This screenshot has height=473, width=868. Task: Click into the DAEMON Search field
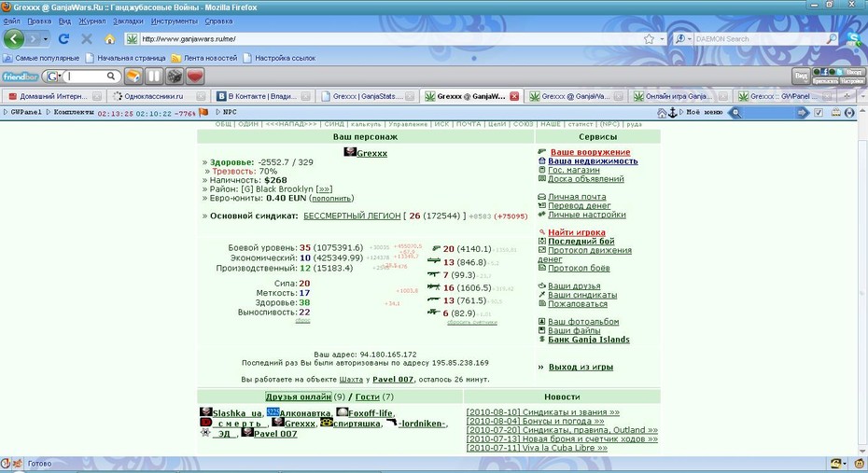pyautogui.click(x=760, y=39)
